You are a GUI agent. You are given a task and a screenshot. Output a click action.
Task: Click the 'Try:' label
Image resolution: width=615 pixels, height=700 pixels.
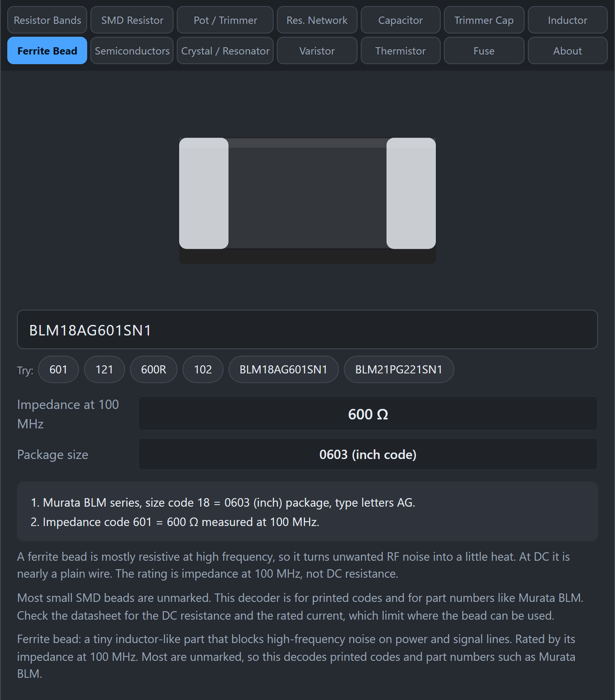[x=25, y=370]
